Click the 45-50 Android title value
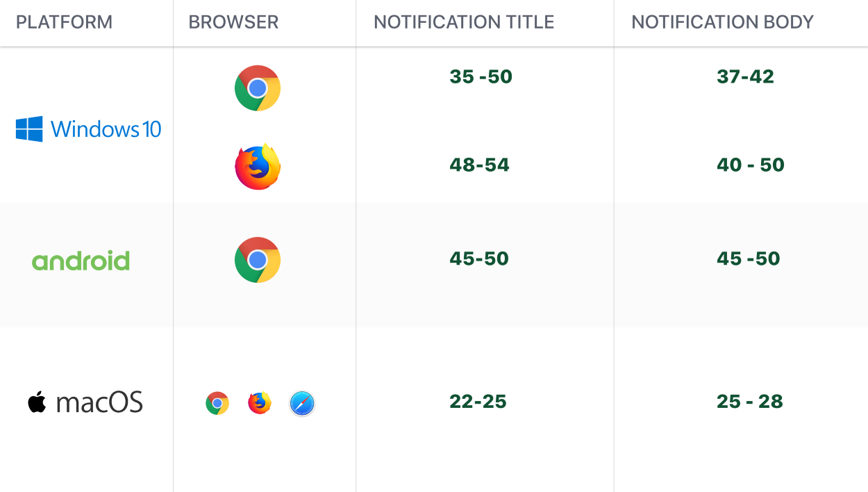Image resolution: width=868 pixels, height=492 pixels. click(x=479, y=259)
